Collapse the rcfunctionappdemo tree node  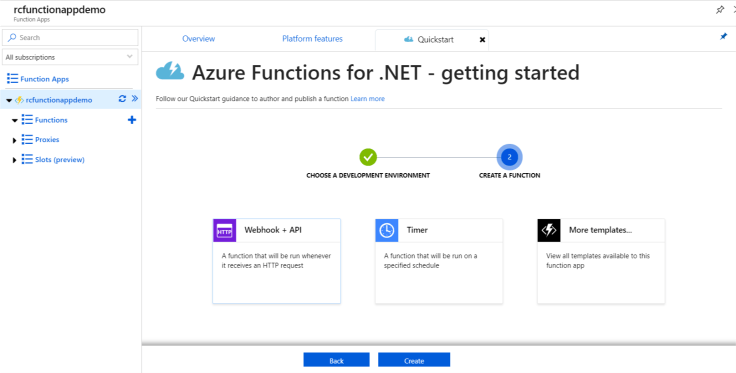(x=9, y=100)
